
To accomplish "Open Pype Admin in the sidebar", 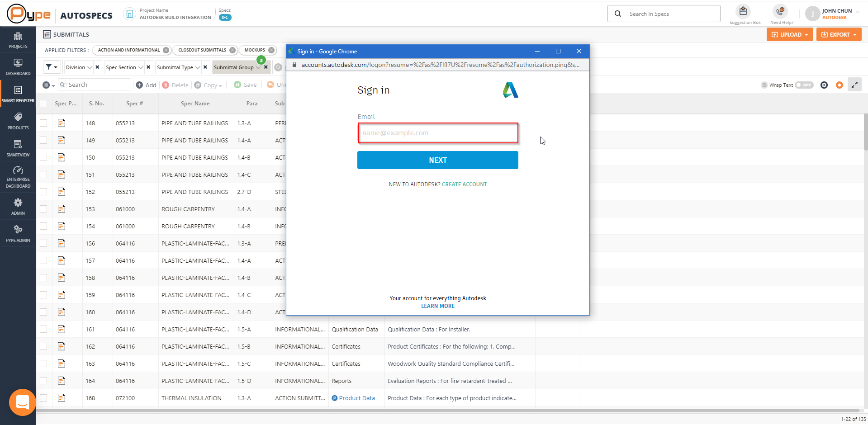I will point(18,234).
